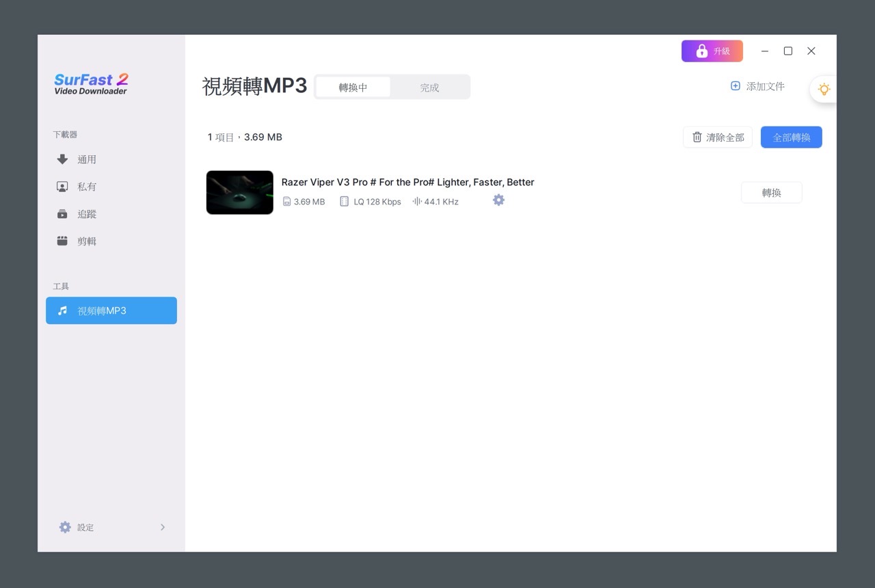Click the 升級 upgrade button
875x588 pixels.
712,51
